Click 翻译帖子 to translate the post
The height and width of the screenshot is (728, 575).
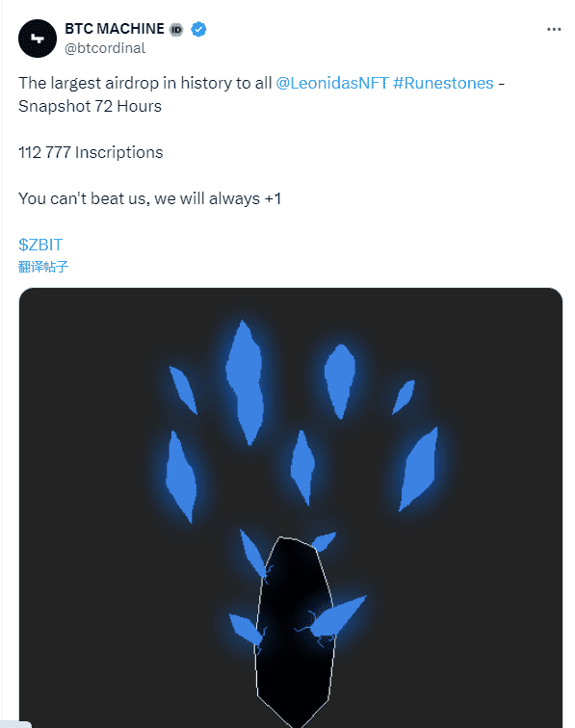click(x=43, y=267)
